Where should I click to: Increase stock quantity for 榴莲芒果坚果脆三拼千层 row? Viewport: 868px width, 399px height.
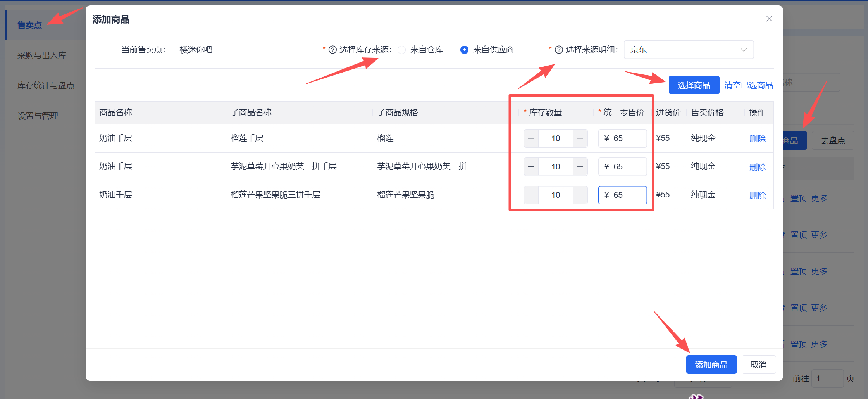580,195
